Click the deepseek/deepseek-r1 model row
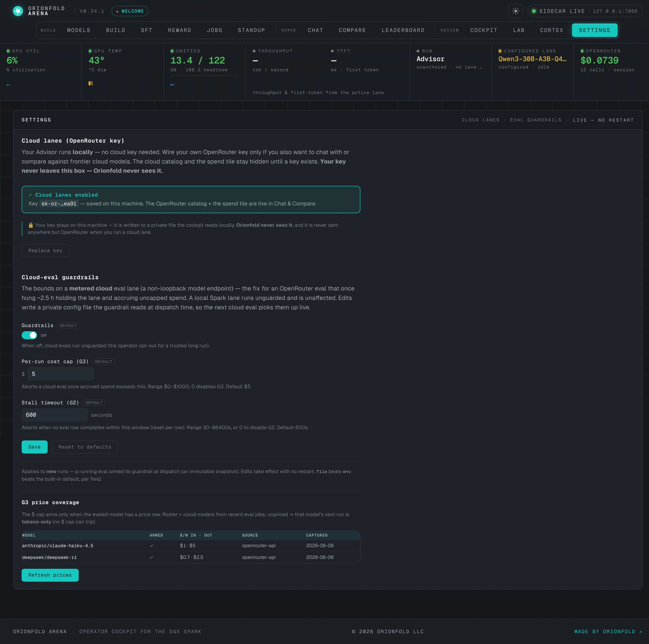Screen dimensions: 649x644 pyautogui.click(x=191, y=557)
